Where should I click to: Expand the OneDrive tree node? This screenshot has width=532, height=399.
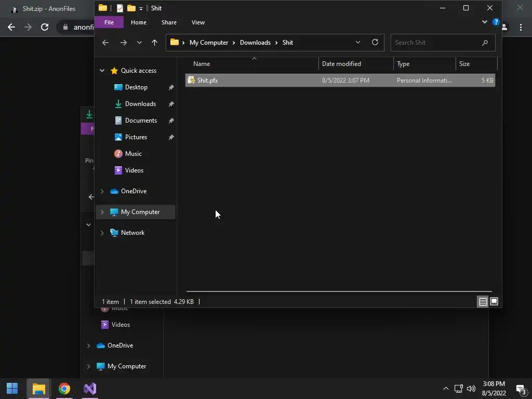click(102, 191)
